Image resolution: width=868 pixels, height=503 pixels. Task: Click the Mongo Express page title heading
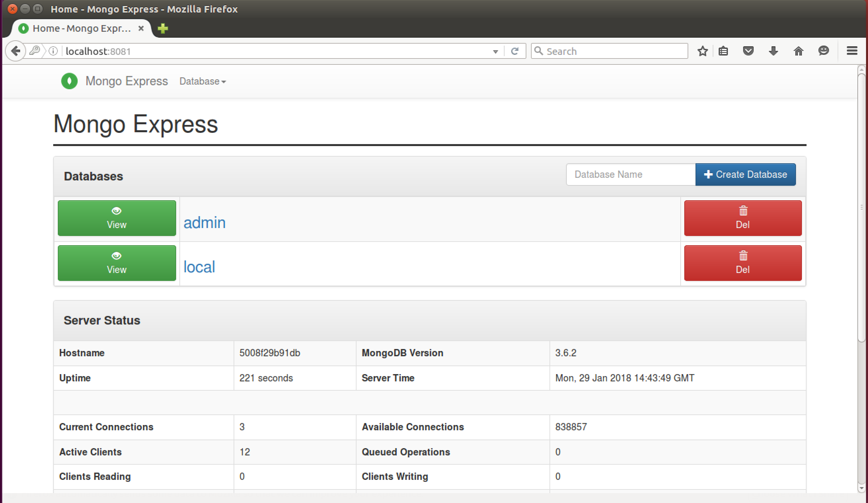click(x=136, y=124)
